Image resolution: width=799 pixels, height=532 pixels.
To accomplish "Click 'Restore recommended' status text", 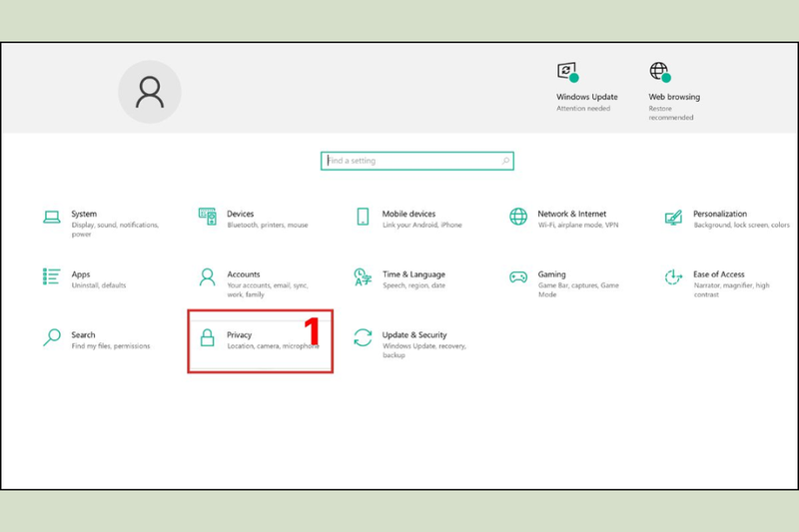I will 670,113.
